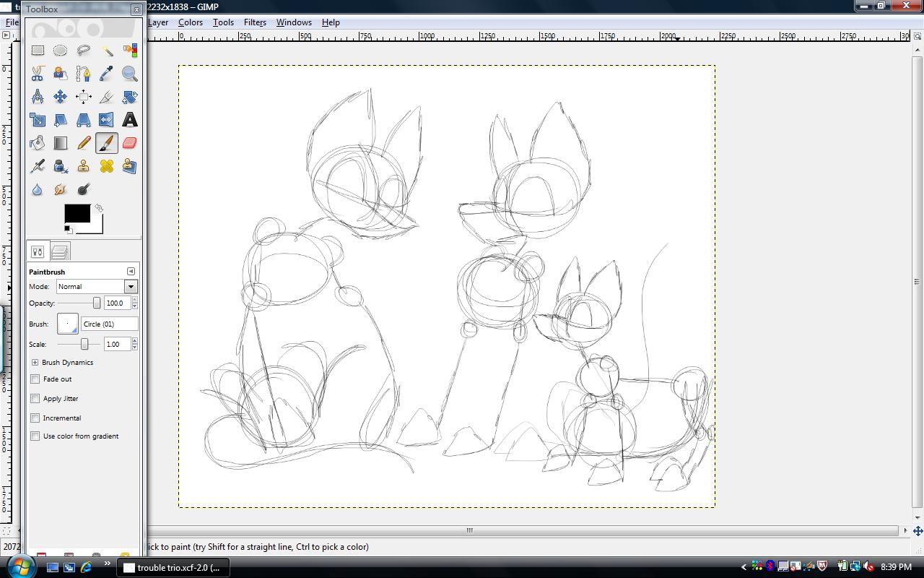924x578 pixels.
Task: Select the Smudge tool
Action: tap(61, 189)
